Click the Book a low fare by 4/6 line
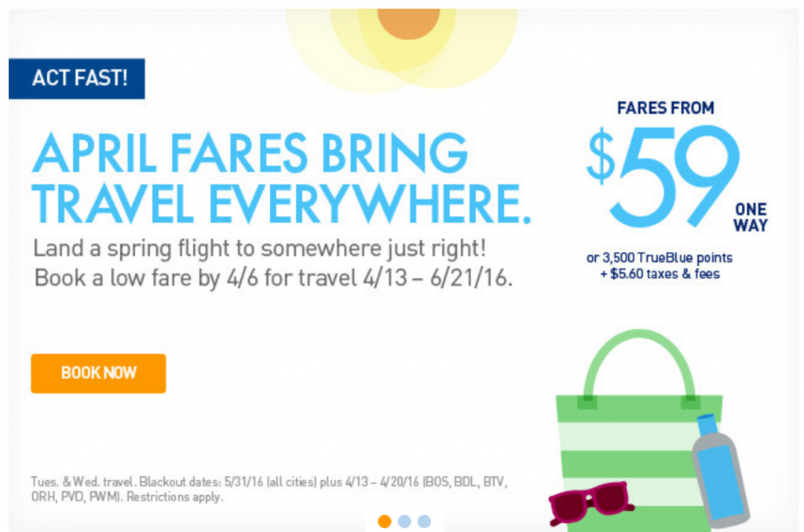The width and height of the screenshot is (804, 532). click(x=273, y=279)
